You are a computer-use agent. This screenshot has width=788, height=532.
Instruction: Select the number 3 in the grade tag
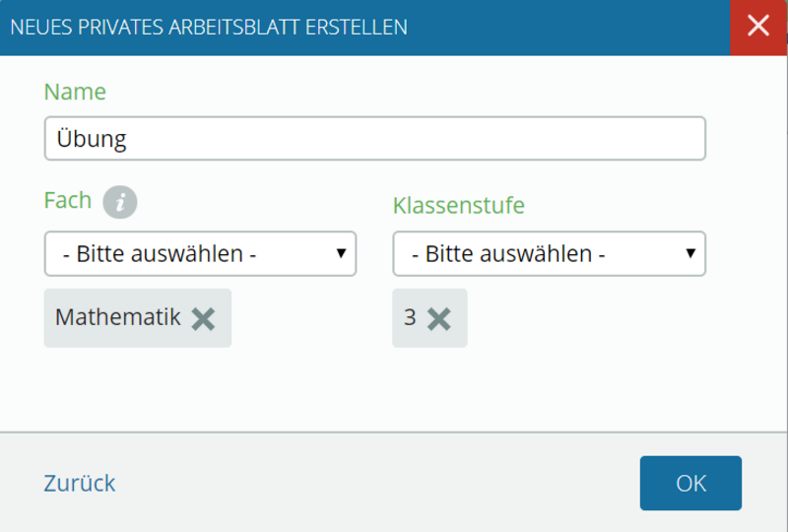tap(410, 317)
